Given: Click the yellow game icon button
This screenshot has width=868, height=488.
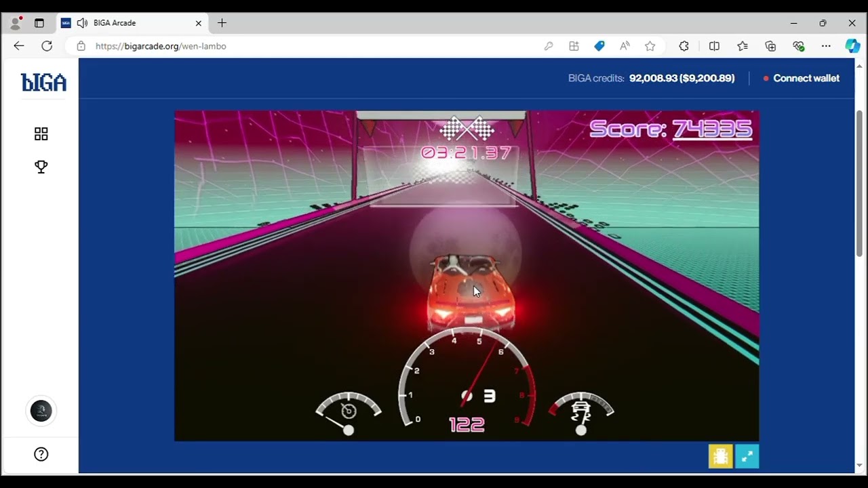Looking at the screenshot, I should tap(720, 457).
